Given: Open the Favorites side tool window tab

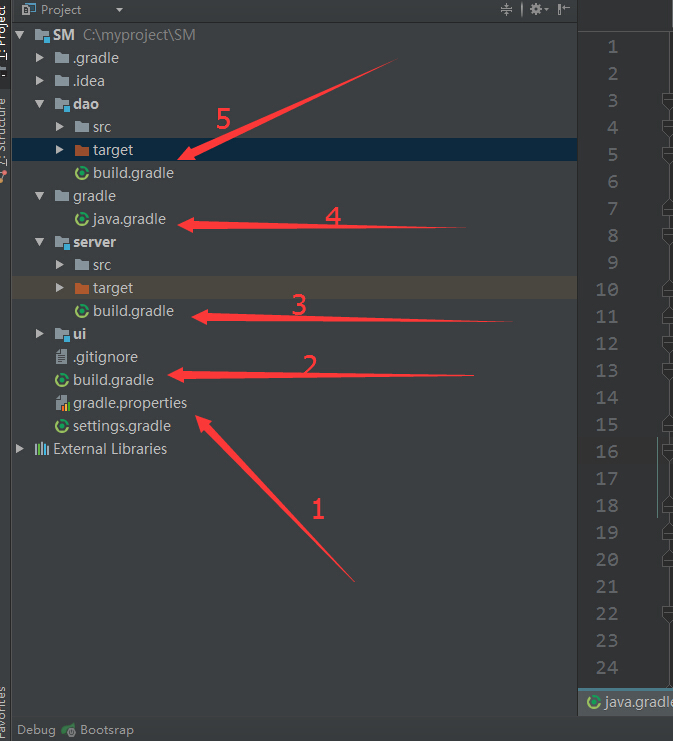Looking at the screenshot, I should point(3,714).
